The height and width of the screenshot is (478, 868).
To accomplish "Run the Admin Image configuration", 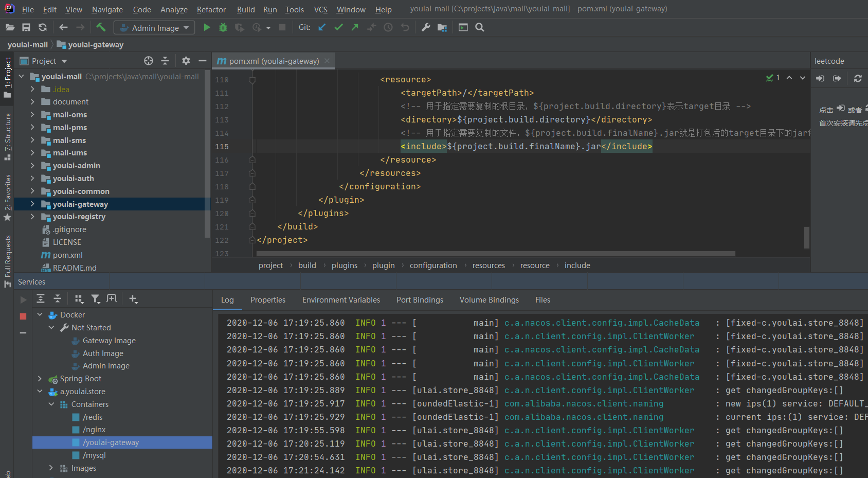I will coord(207,27).
